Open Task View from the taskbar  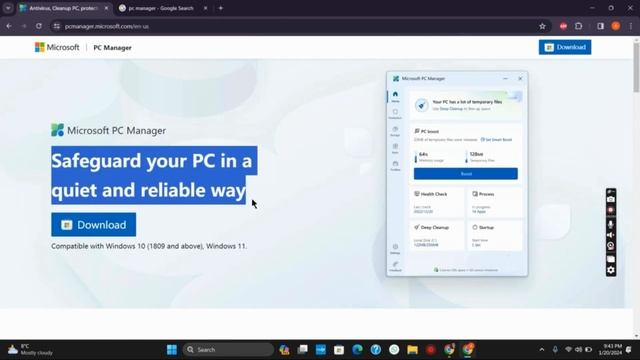[302, 349]
